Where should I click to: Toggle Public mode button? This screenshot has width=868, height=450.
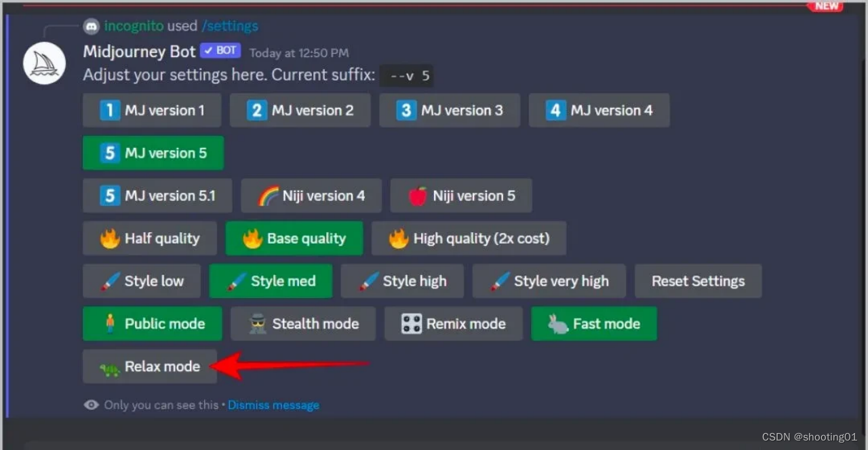pyautogui.click(x=152, y=324)
